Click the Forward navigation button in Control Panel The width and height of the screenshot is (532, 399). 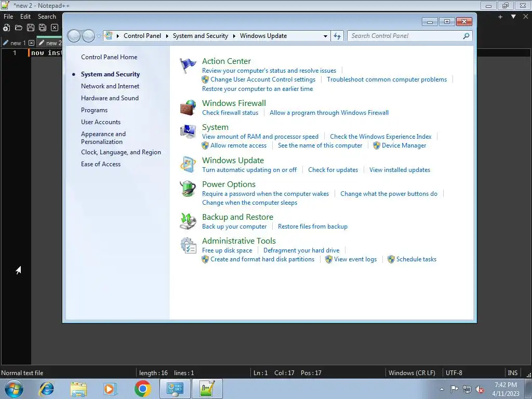click(88, 36)
